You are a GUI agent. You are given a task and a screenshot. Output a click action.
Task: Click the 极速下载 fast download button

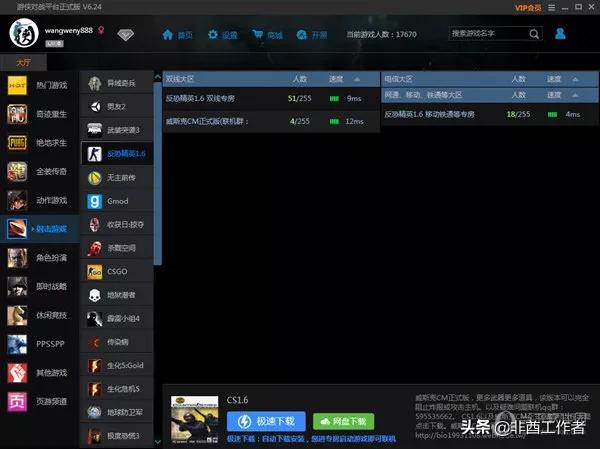pyautogui.click(x=266, y=421)
